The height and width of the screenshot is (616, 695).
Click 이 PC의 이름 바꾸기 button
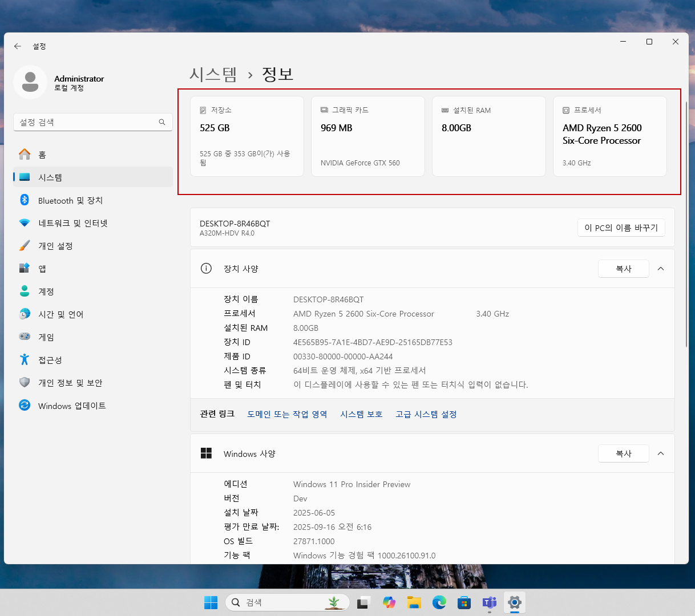click(x=621, y=228)
